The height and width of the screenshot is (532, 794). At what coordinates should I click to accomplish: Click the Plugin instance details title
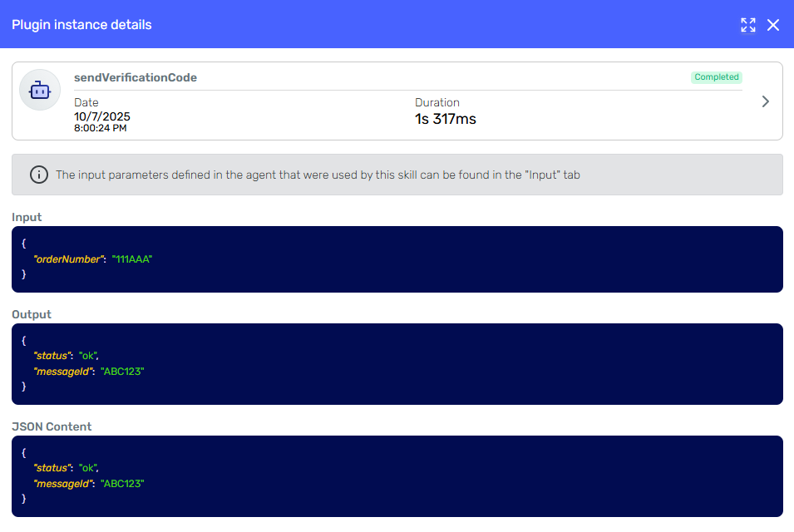click(81, 25)
